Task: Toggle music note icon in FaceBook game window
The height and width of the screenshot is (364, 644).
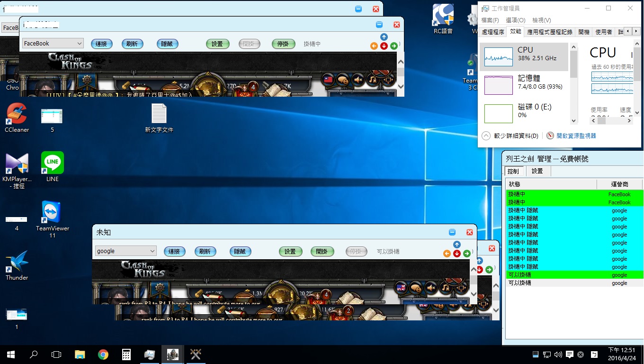Action: point(373,80)
